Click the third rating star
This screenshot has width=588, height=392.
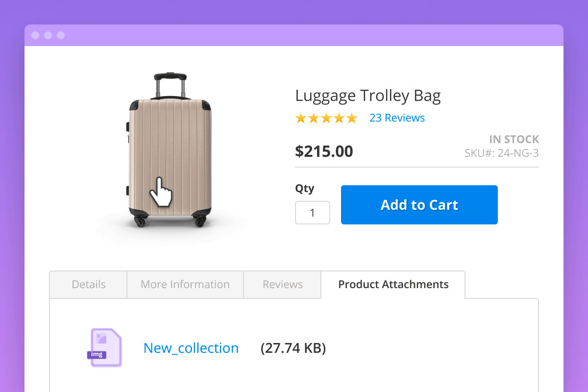[x=326, y=118]
